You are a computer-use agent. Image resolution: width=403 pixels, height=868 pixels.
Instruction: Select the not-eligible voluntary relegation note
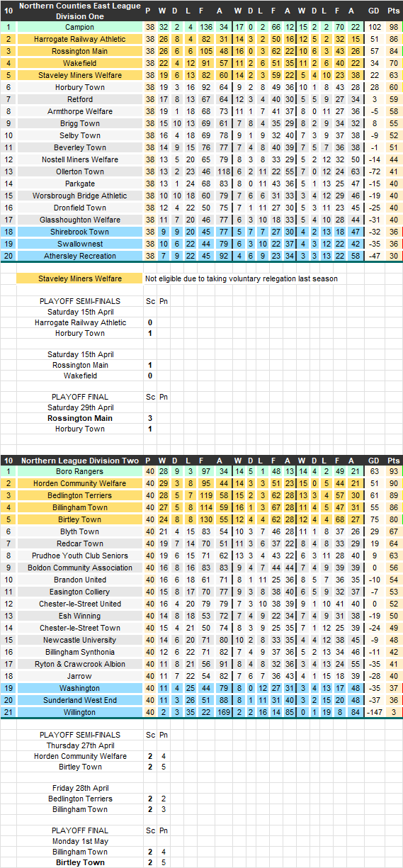pyautogui.click(x=242, y=278)
